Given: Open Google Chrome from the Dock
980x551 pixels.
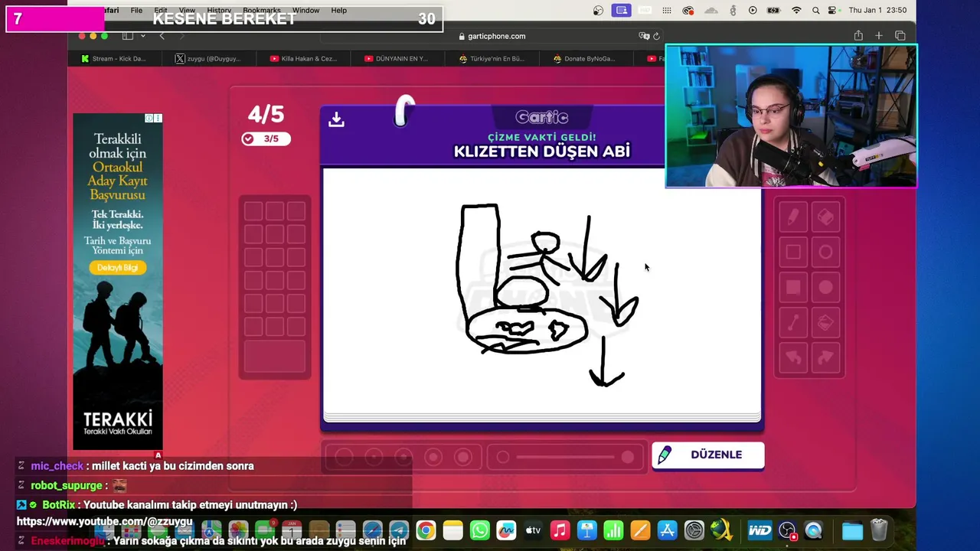Looking at the screenshot, I should (x=426, y=530).
